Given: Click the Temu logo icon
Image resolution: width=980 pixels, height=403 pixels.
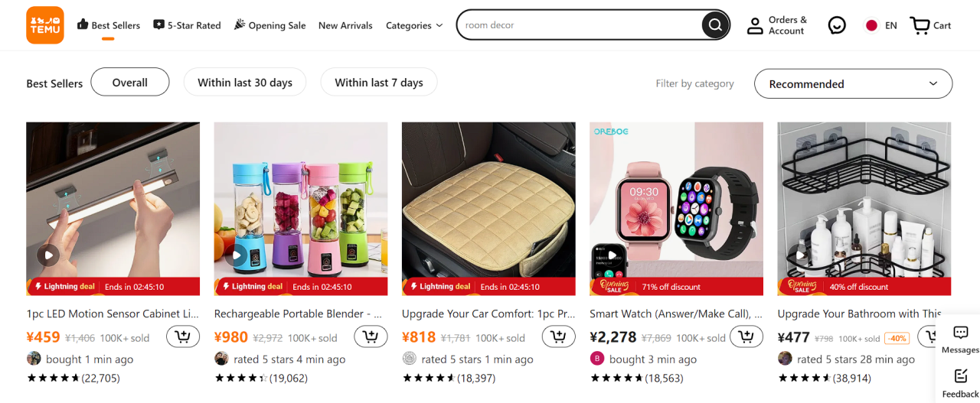Looking at the screenshot, I should [45, 25].
